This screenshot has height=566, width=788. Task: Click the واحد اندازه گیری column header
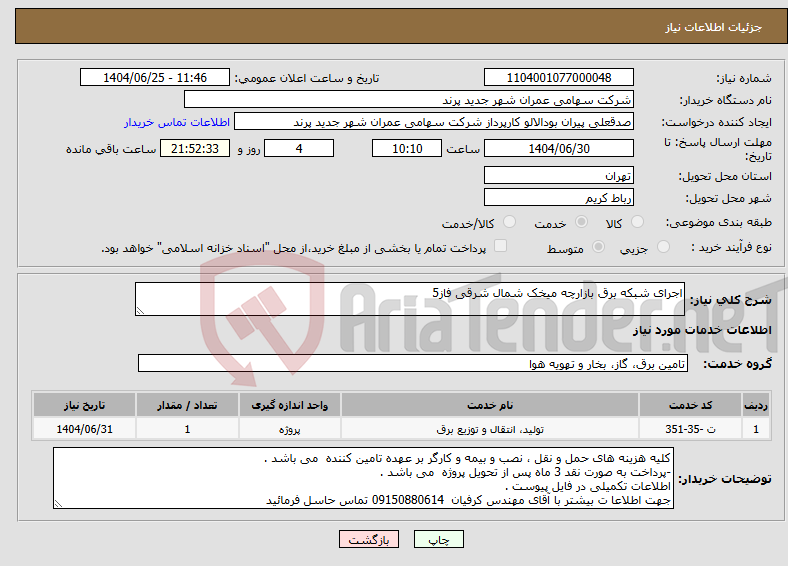(x=289, y=405)
